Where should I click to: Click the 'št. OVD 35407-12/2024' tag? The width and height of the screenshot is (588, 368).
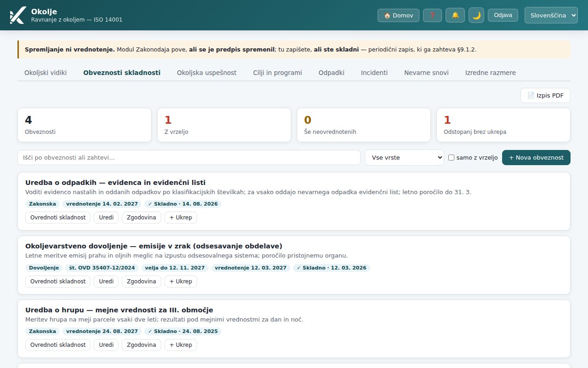(102, 268)
